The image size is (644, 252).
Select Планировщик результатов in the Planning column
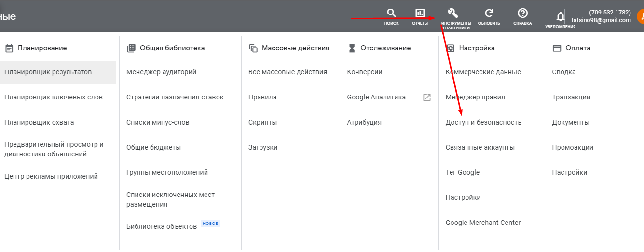click(x=48, y=72)
